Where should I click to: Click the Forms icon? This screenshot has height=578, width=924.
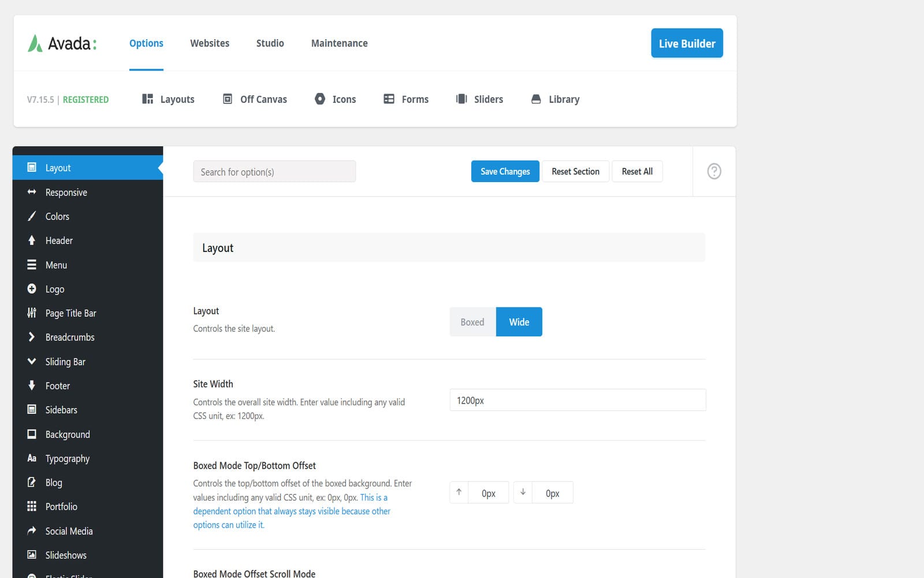point(389,99)
